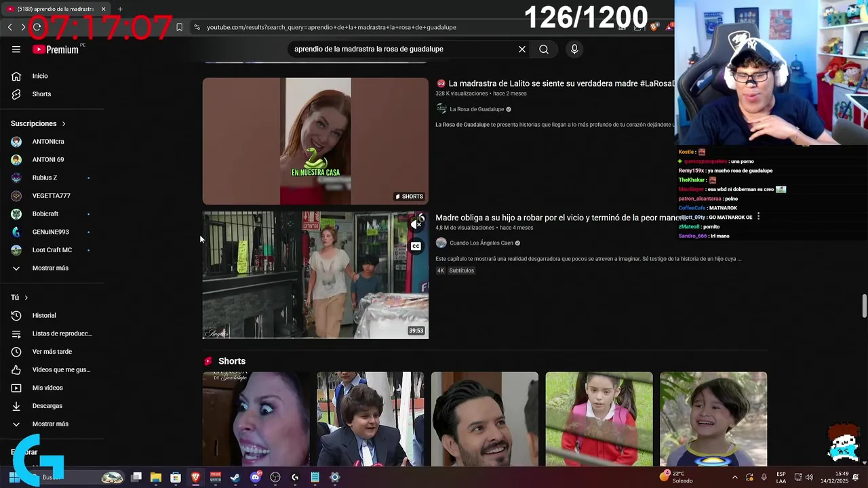The height and width of the screenshot is (488, 868).
Task: Toggle mute on the video preview
Action: pos(416,224)
